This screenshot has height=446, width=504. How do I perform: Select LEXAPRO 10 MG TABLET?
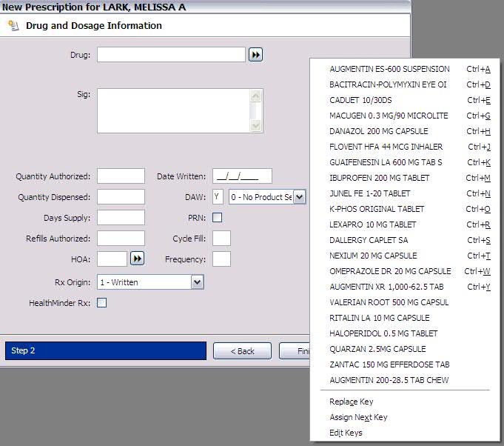click(x=405, y=224)
